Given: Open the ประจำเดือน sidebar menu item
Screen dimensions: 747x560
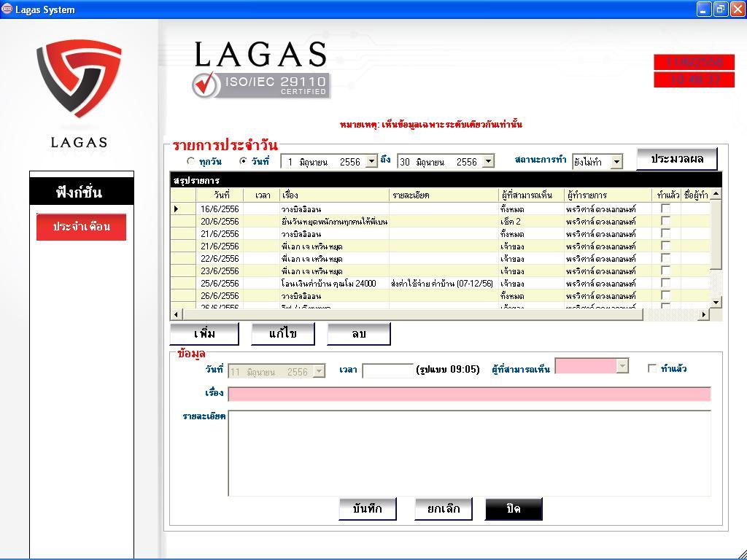Looking at the screenshot, I should pyautogui.click(x=81, y=227).
